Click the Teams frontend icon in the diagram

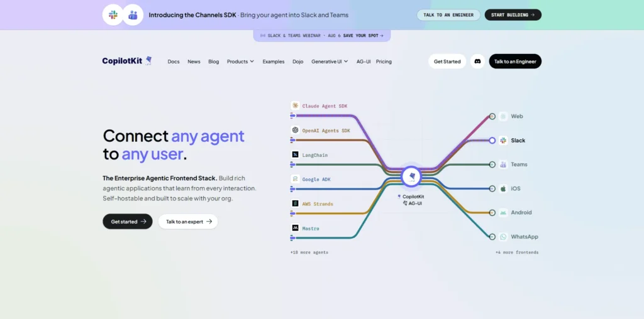503,165
